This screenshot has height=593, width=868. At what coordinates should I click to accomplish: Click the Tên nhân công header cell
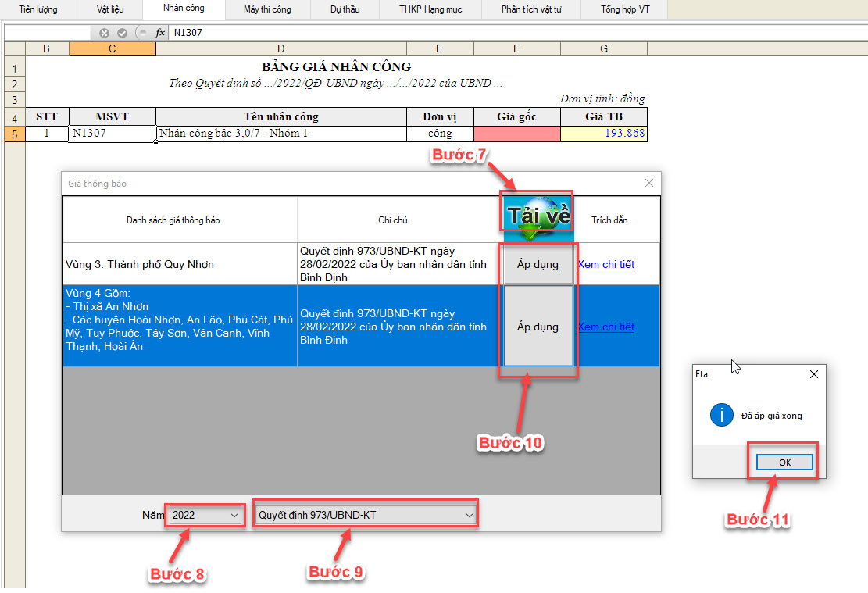[281, 117]
